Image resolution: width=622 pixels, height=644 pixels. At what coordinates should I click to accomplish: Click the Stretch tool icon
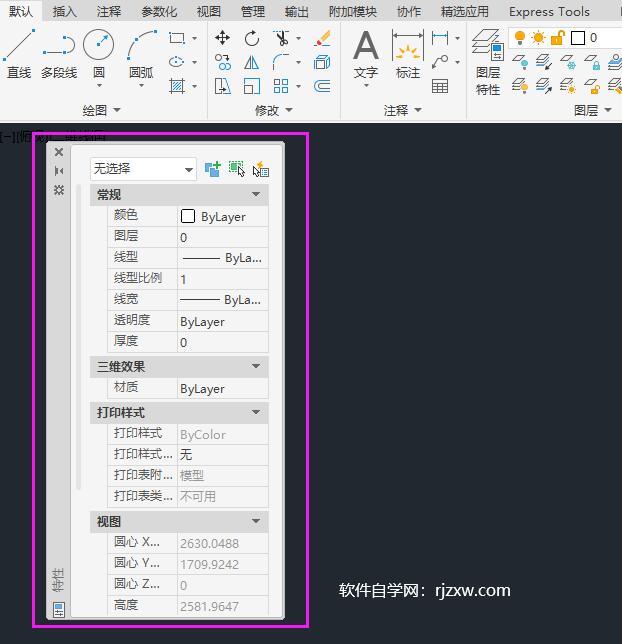[x=222, y=86]
